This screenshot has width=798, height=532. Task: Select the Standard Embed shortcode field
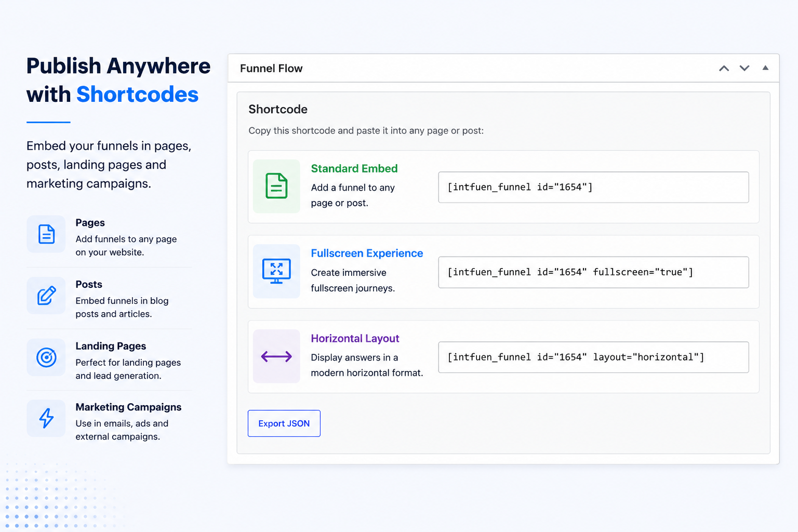click(593, 187)
